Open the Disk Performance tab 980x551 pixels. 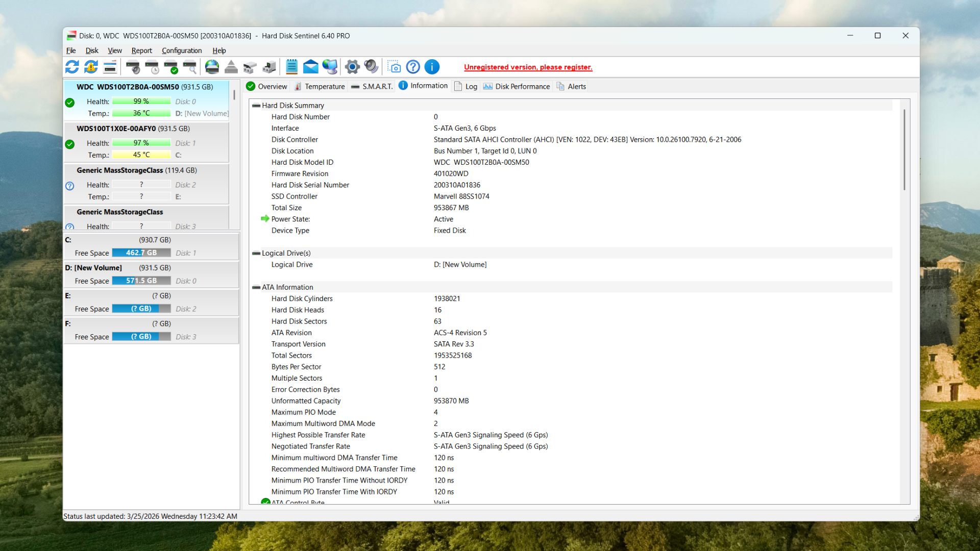click(x=517, y=86)
